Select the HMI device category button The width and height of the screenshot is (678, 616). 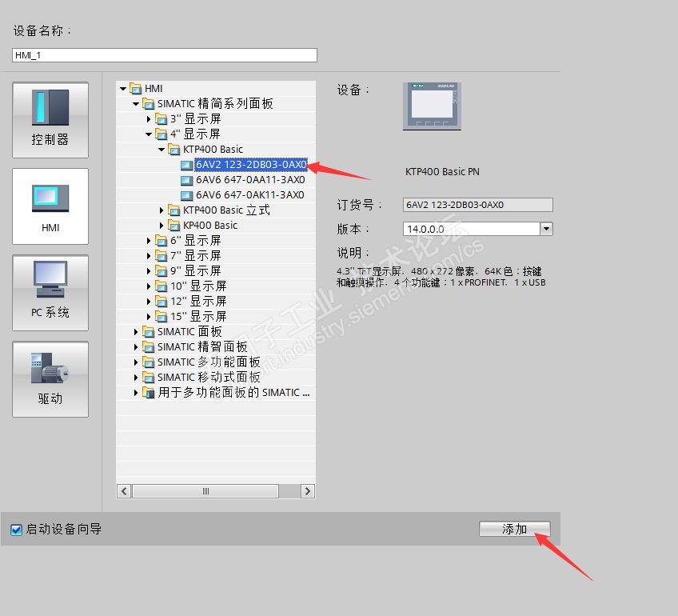coord(50,206)
